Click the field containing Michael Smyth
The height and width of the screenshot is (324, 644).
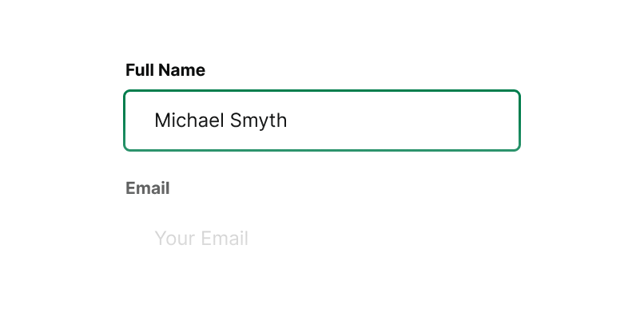pyautogui.click(x=322, y=121)
